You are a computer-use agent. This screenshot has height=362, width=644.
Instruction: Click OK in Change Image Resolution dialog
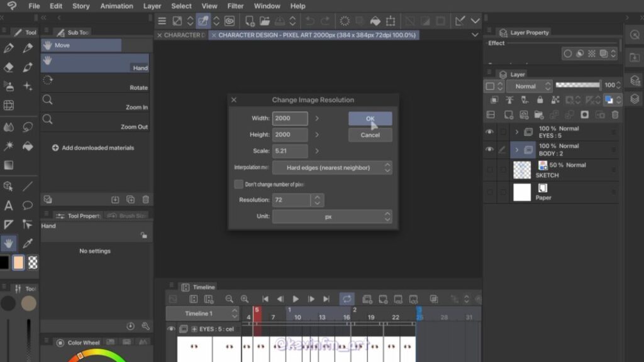[x=370, y=118]
